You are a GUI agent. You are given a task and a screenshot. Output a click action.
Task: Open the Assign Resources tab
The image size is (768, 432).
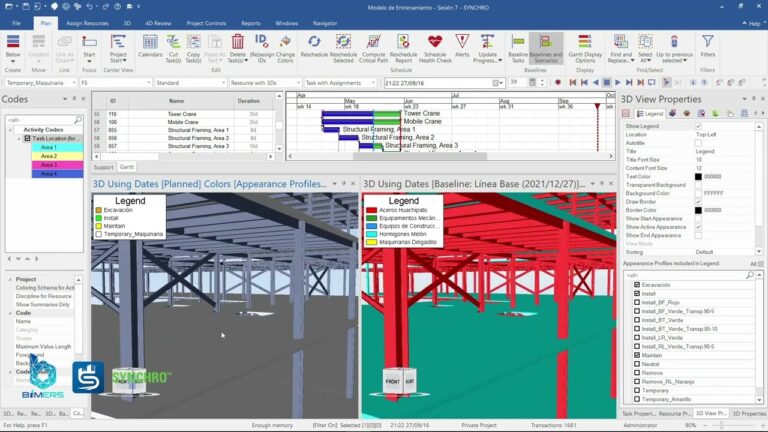(x=87, y=23)
